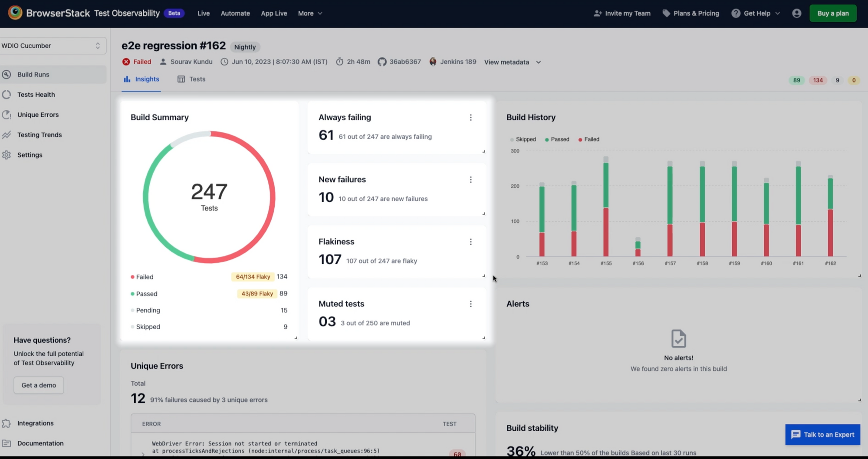Image resolution: width=868 pixels, height=459 pixels.
Task: Click the Passed row in Build Summary
Action: [209, 294]
